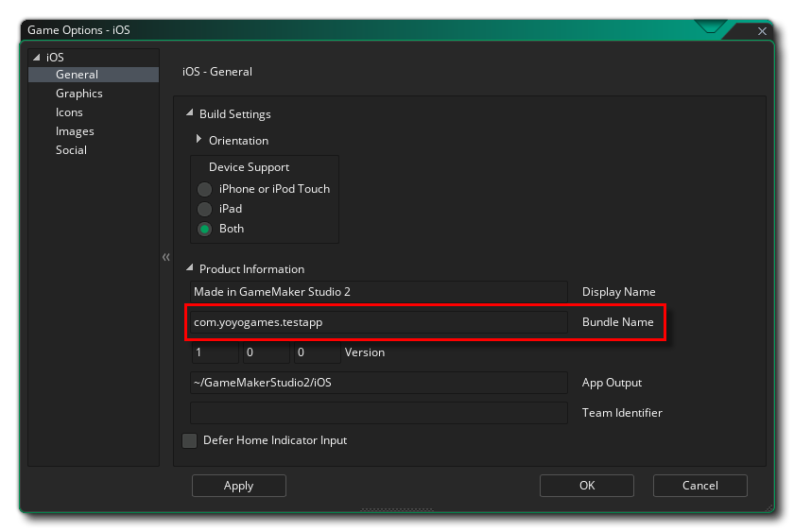Image resolution: width=794 pixels, height=532 pixels.
Task: Focus the empty Team Identifier field
Action: click(378, 413)
